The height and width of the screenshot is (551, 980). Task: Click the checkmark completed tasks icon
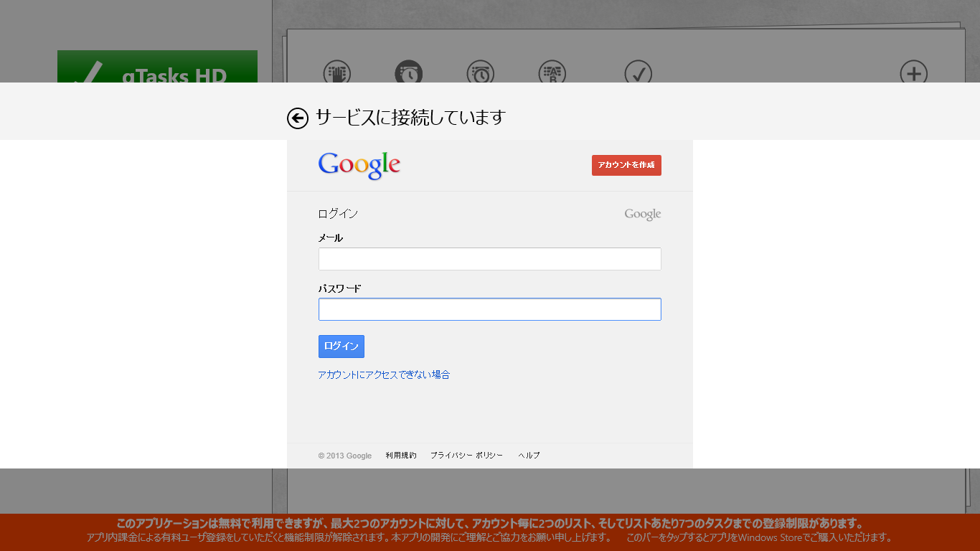pos(638,72)
